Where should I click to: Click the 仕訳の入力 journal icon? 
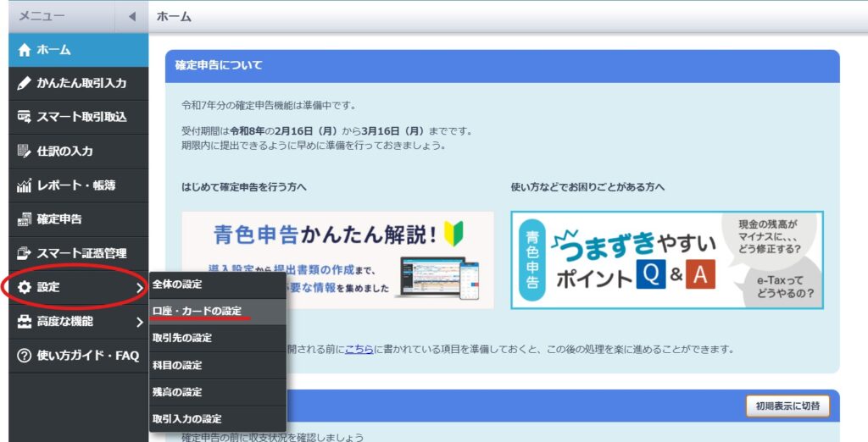pyautogui.click(x=25, y=152)
